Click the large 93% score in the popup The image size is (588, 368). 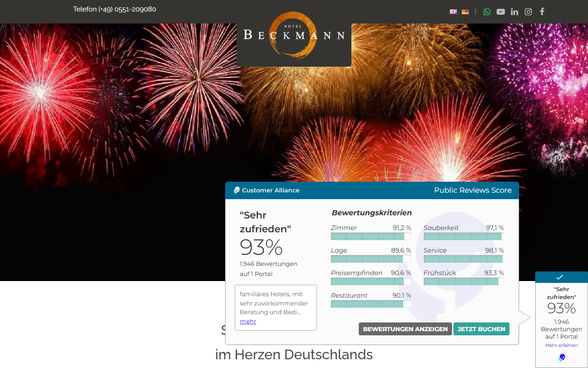click(261, 247)
